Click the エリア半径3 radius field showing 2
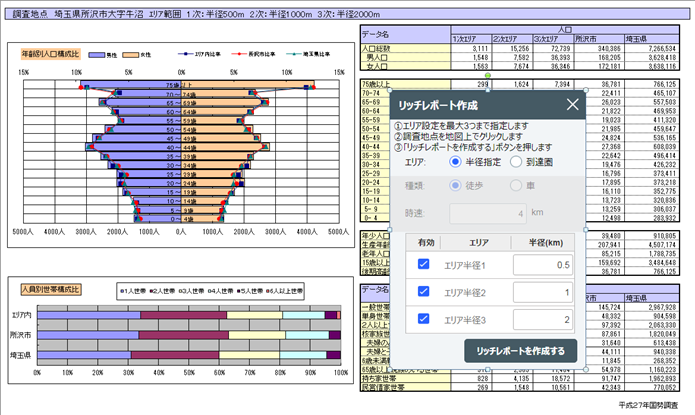Viewport: 695px width, 415px height. 543,320
